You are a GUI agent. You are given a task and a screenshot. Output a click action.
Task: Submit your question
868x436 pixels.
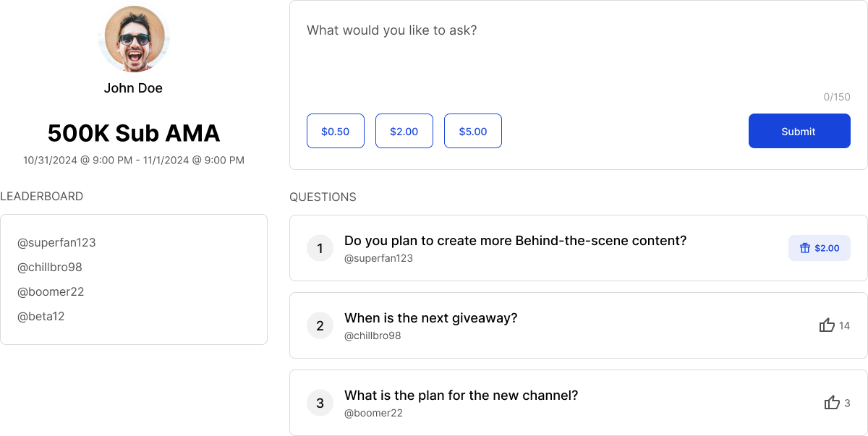click(x=799, y=131)
